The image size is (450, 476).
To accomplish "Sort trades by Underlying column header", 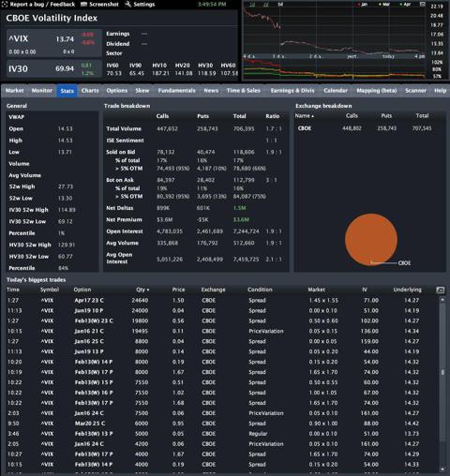I will (x=407, y=290).
